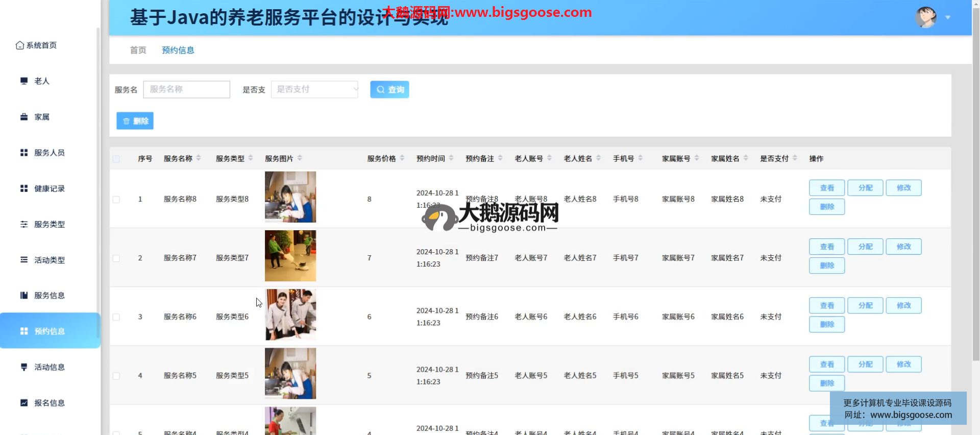
Task: Click the monitor icon next to 老人
Action: (x=24, y=81)
